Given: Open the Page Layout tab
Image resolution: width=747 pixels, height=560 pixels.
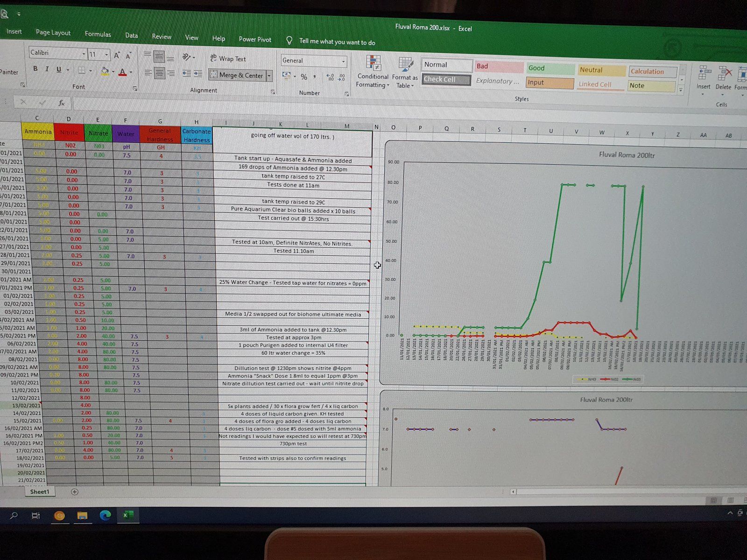Looking at the screenshot, I should point(53,33).
